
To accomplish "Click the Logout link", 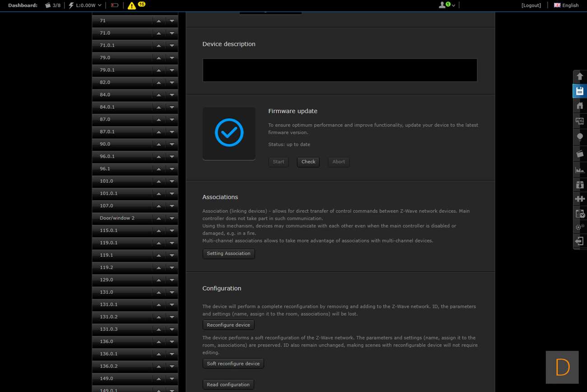I will 531,5.
